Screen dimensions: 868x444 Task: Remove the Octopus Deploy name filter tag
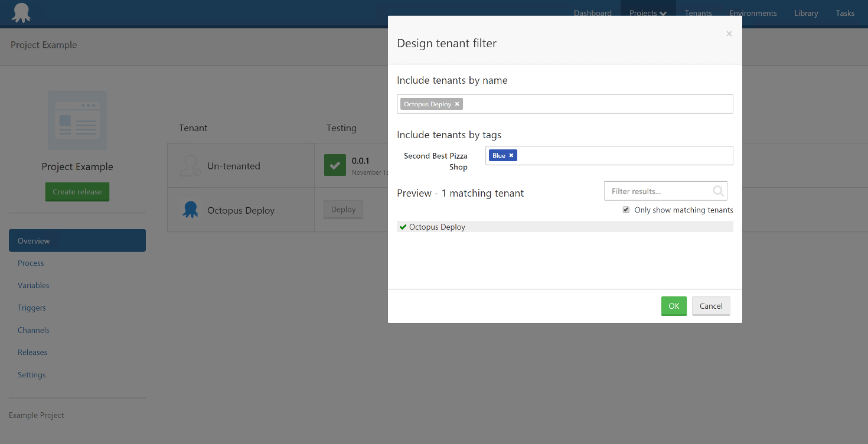pos(457,104)
